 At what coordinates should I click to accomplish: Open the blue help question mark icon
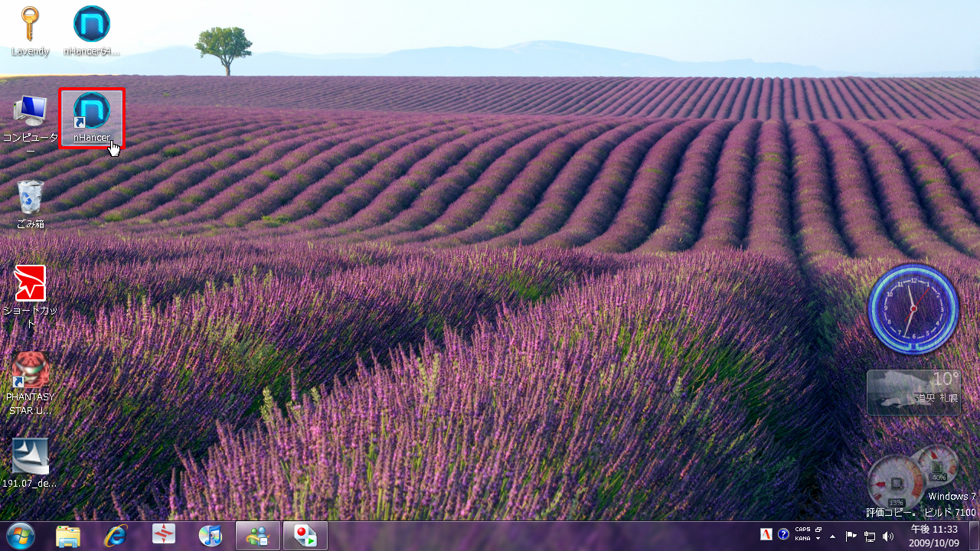[783, 534]
